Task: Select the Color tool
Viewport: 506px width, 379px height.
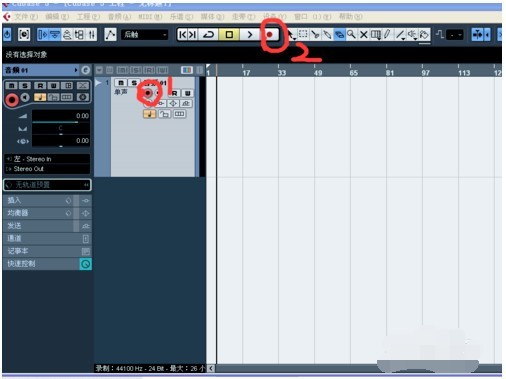Action: point(424,34)
